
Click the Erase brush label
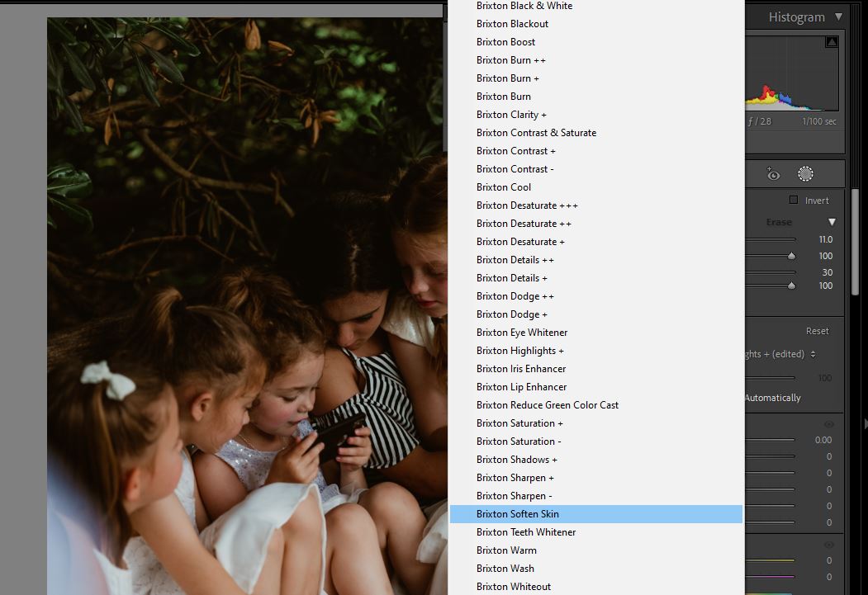(778, 222)
